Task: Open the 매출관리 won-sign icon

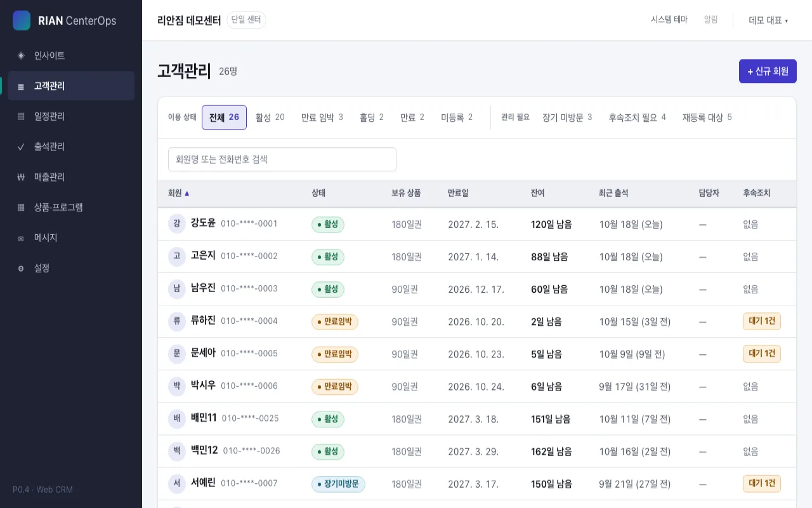Action: pyautogui.click(x=21, y=178)
